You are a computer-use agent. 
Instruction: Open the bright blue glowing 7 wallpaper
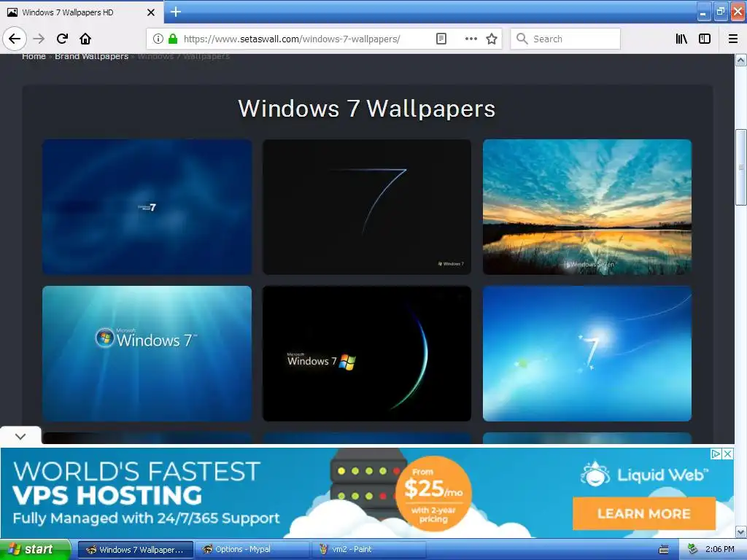point(587,354)
